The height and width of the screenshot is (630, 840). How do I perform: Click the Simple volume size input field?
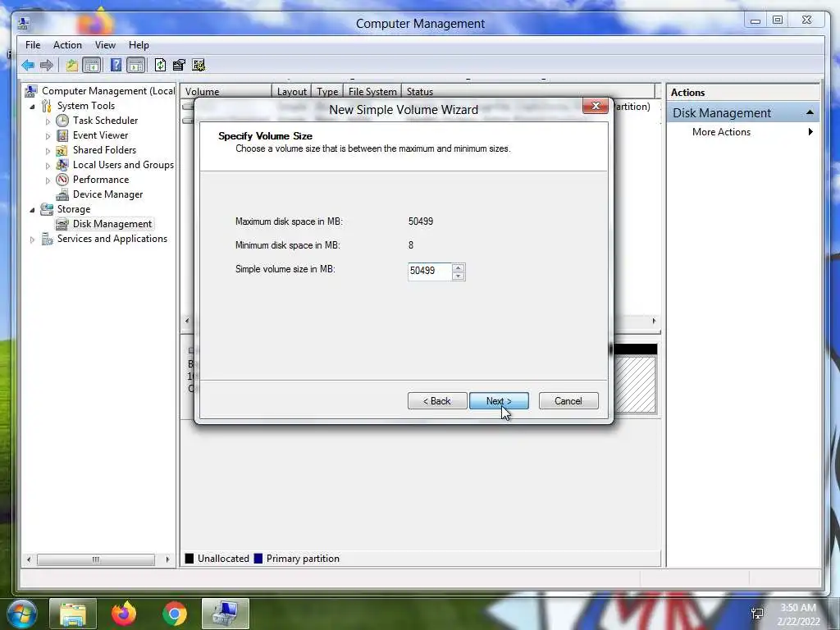pos(430,271)
